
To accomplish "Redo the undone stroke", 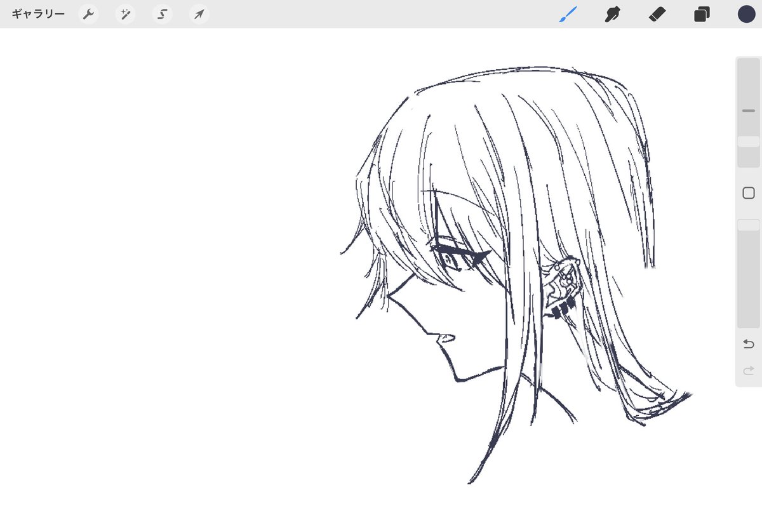I will pyautogui.click(x=749, y=370).
